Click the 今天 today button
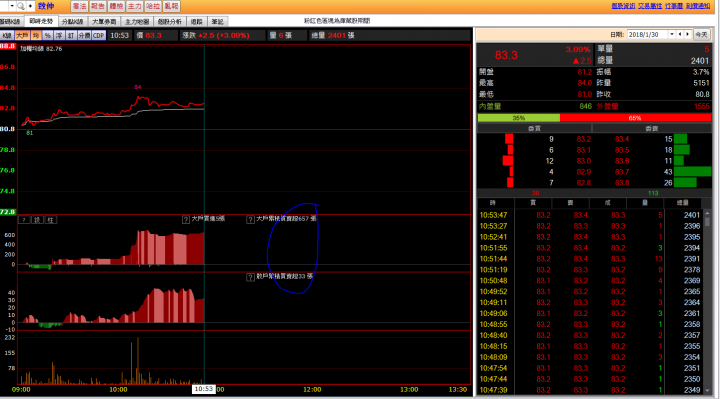This screenshot has width=720, height=399. tap(701, 34)
